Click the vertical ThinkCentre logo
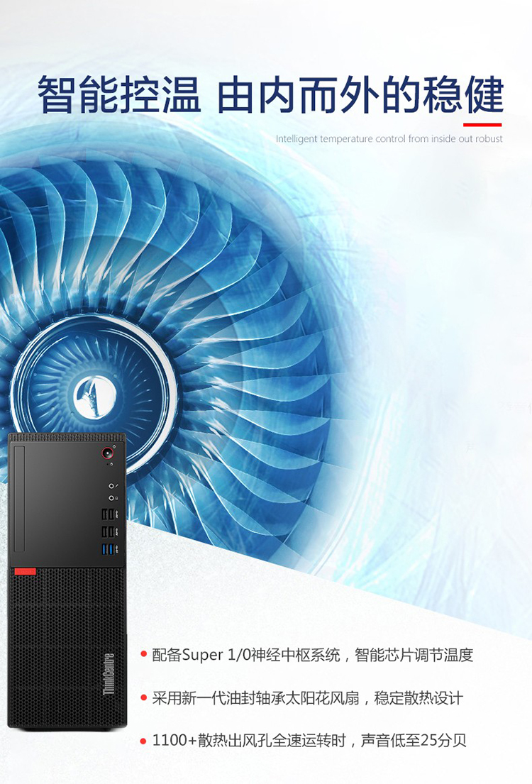Image resolution: width=532 pixels, height=784 pixels. (x=109, y=673)
